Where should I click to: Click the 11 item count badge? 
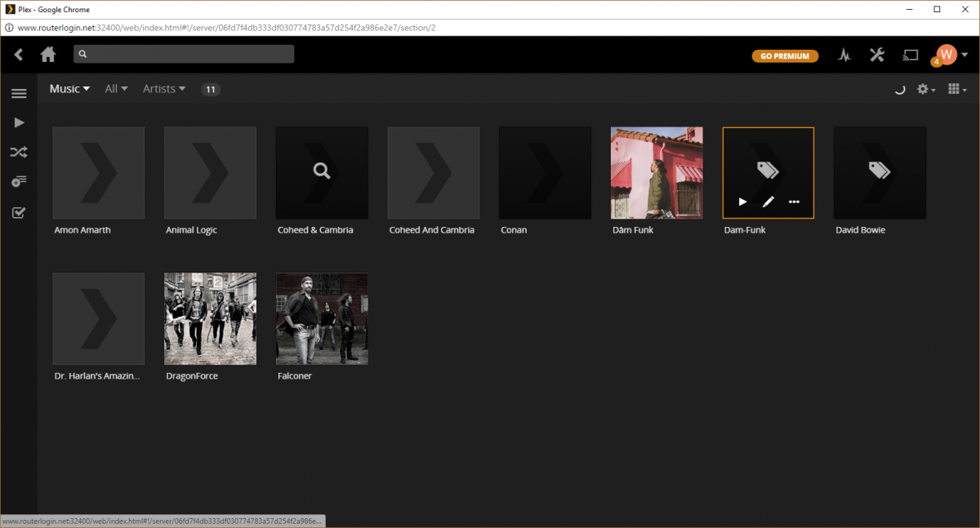point(211,90)
